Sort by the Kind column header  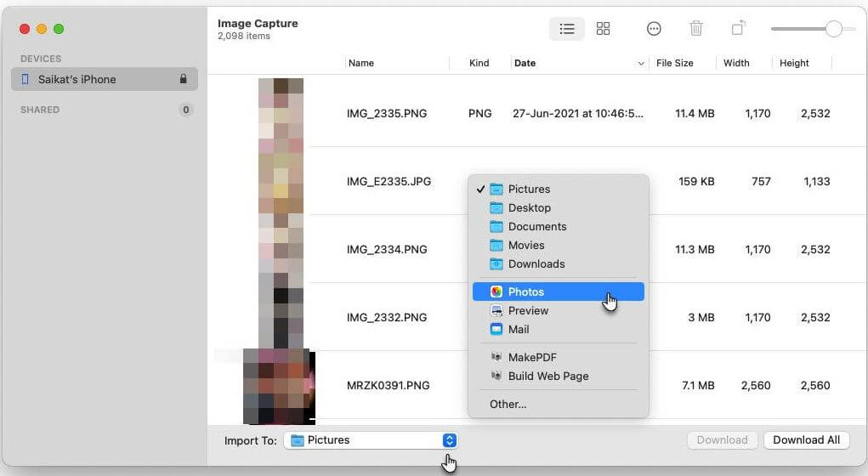(479, 63)
